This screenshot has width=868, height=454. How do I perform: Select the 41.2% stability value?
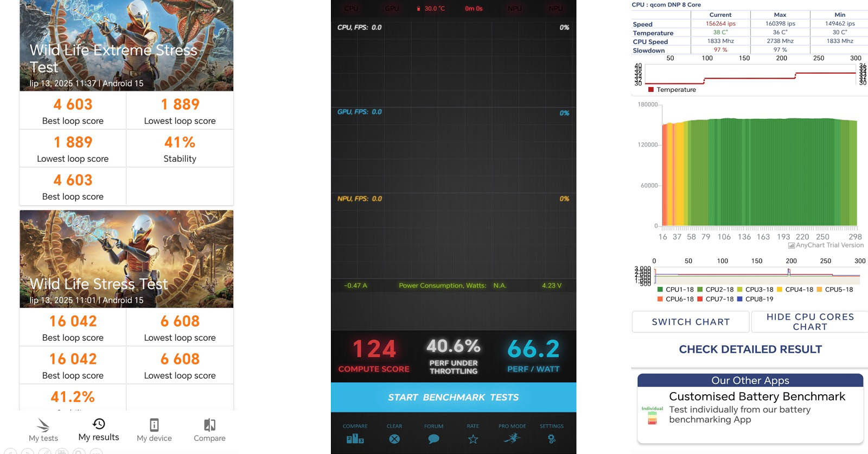73,397
